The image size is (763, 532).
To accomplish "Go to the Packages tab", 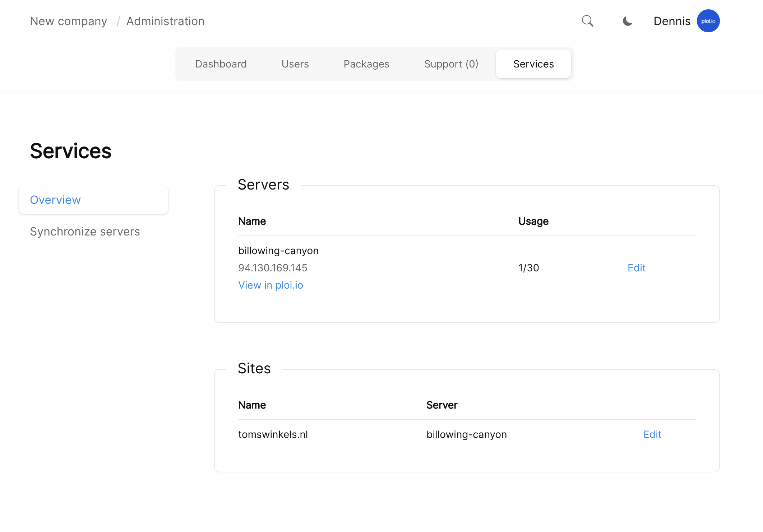I will [366, 64].
